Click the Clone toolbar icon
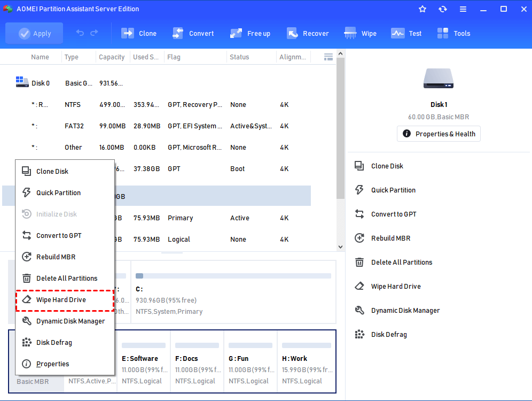 click(x=128, y=33)
